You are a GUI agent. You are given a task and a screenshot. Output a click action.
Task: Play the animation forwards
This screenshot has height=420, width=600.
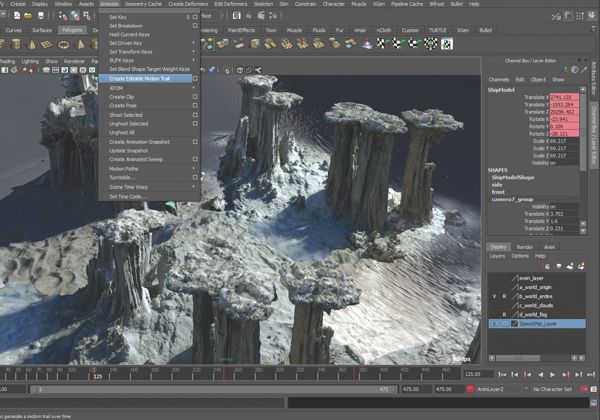[x=552, y=374]
